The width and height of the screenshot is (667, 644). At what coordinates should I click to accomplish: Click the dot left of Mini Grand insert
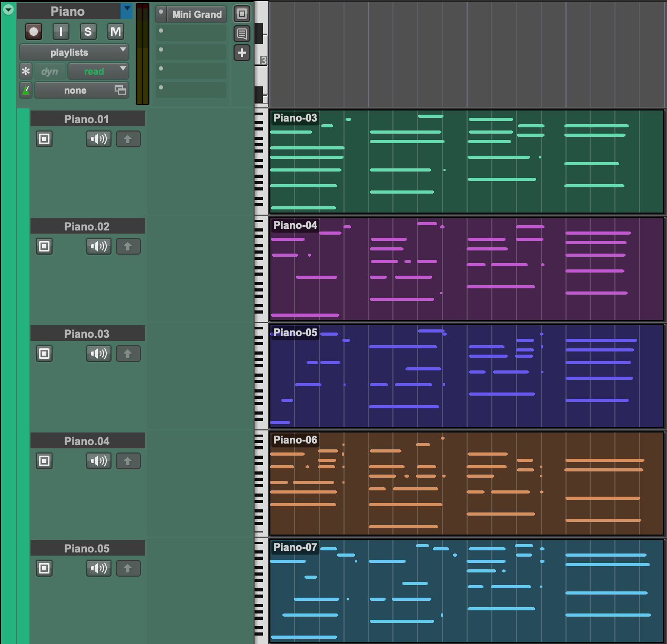tap(161, 13)
